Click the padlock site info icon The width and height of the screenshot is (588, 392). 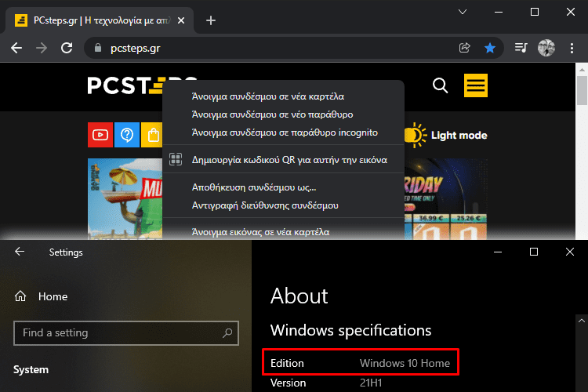pos(98,48)
